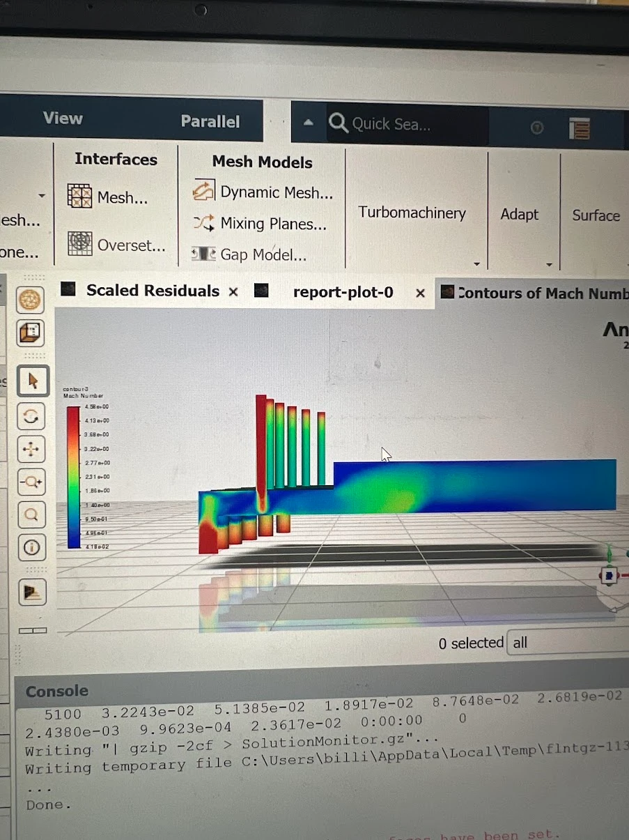Viewport: 629px width, 840px height.
Task: Click the Console panel header
Action: (57, 691)
